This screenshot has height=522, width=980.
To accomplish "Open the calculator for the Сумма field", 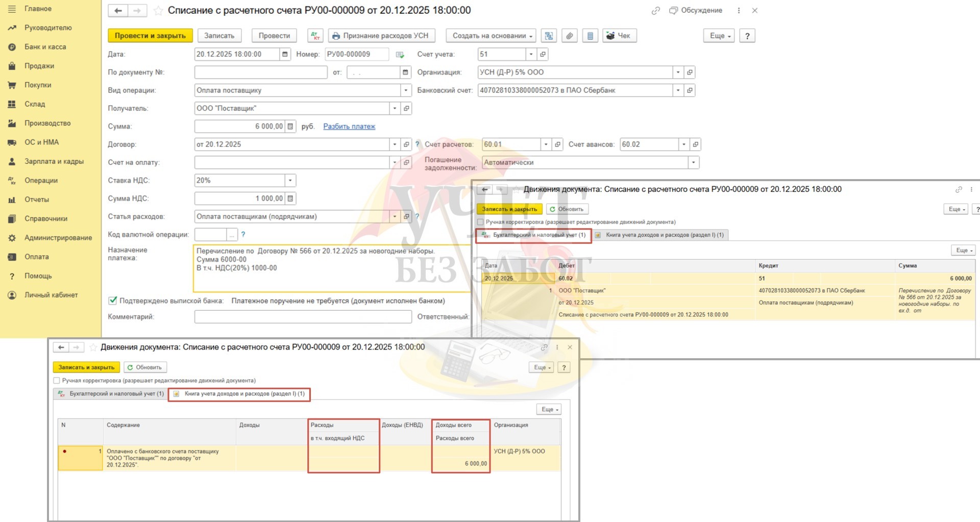I will (290, 127).
